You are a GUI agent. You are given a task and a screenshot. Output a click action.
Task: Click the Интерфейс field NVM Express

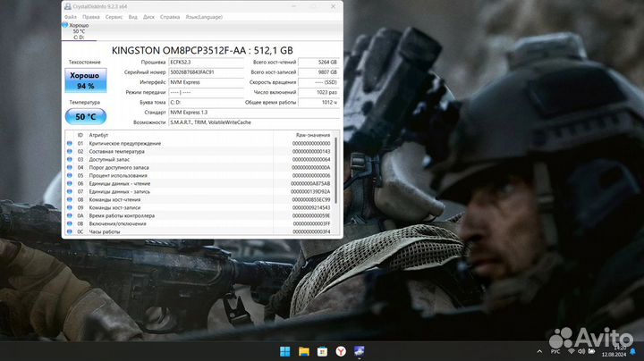click(207, 82)
